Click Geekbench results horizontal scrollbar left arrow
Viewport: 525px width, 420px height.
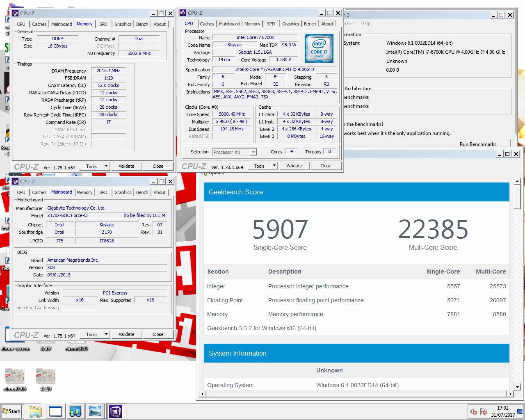coord(203,394)
